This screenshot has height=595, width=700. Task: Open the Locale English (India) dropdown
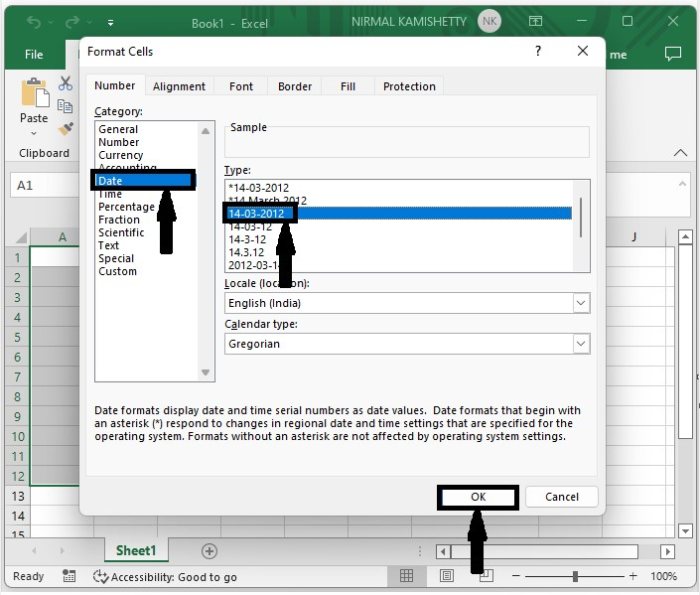pyautogui.click(x=581, y=303)
